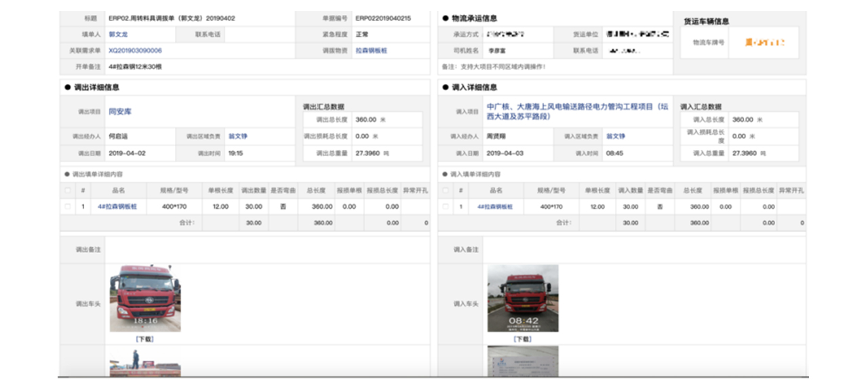Click the 调入日期 value 2019-04-03
Screen dimensions: 868x392
(505, 153)
